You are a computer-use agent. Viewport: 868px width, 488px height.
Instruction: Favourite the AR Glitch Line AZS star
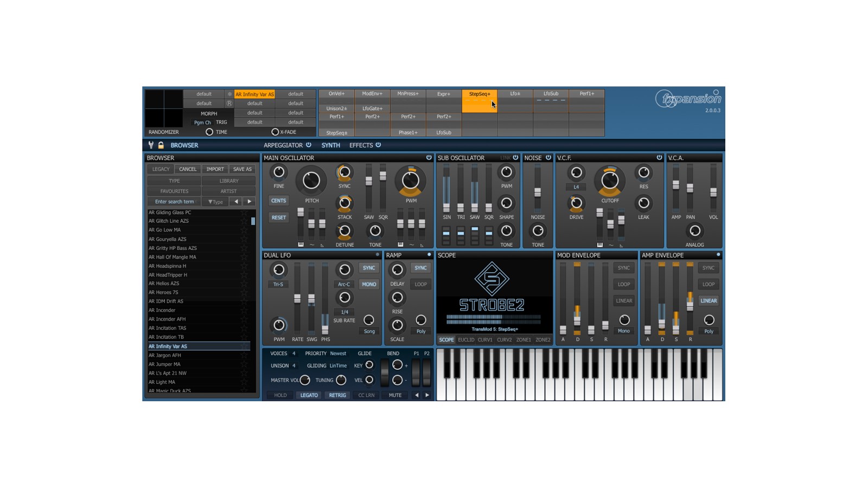click(244, 221)
